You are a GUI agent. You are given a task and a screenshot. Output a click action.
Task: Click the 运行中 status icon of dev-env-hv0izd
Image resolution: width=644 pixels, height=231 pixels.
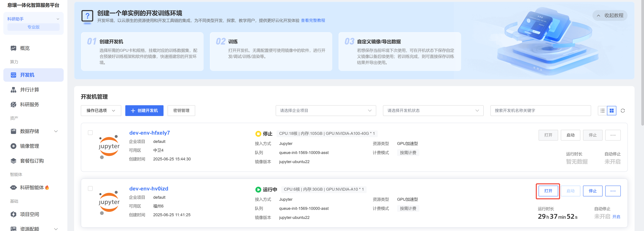258,190
